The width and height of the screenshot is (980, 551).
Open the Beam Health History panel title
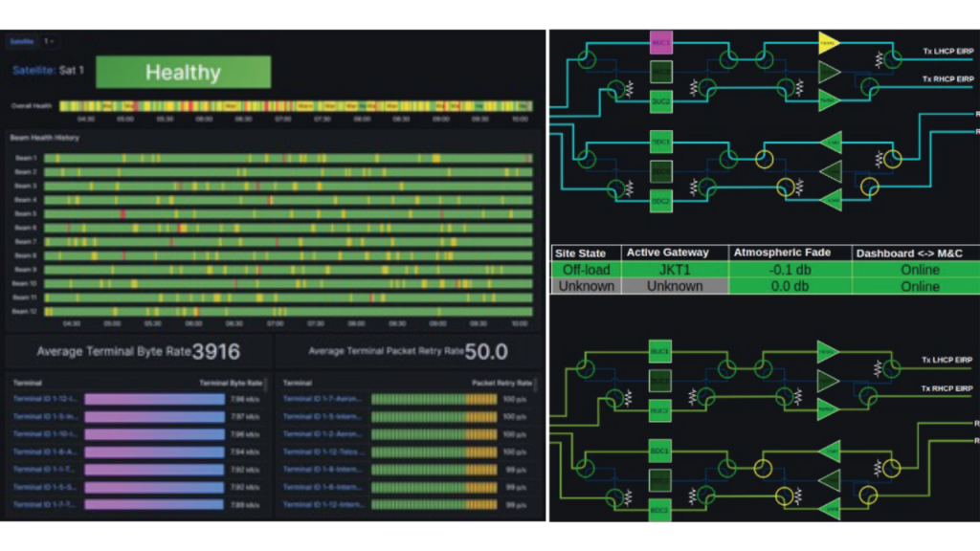[x=44, y=138]
